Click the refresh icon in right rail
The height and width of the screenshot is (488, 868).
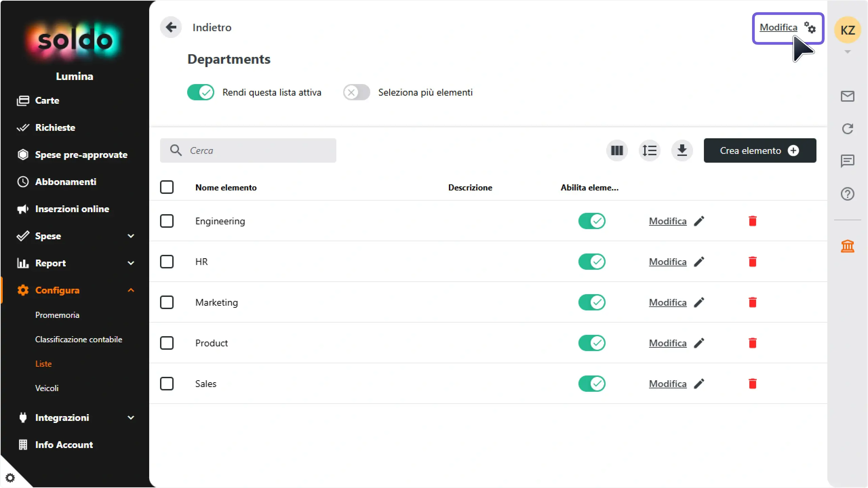[x=847, y=129]
